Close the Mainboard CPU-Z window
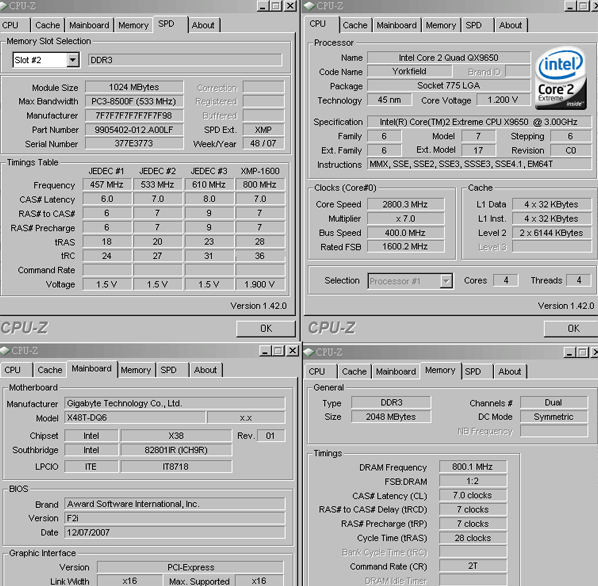598x586 pixels. click(x=293, y=350)
